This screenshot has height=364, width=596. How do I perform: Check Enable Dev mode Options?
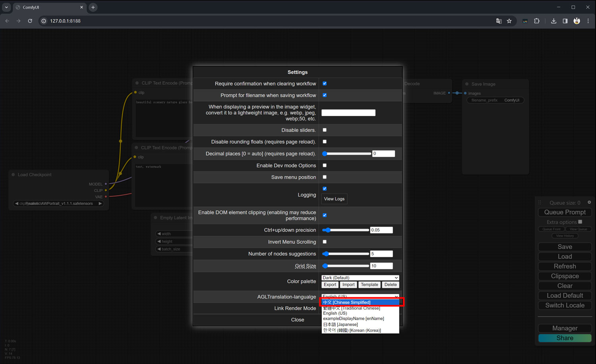(x=325, y=165)
